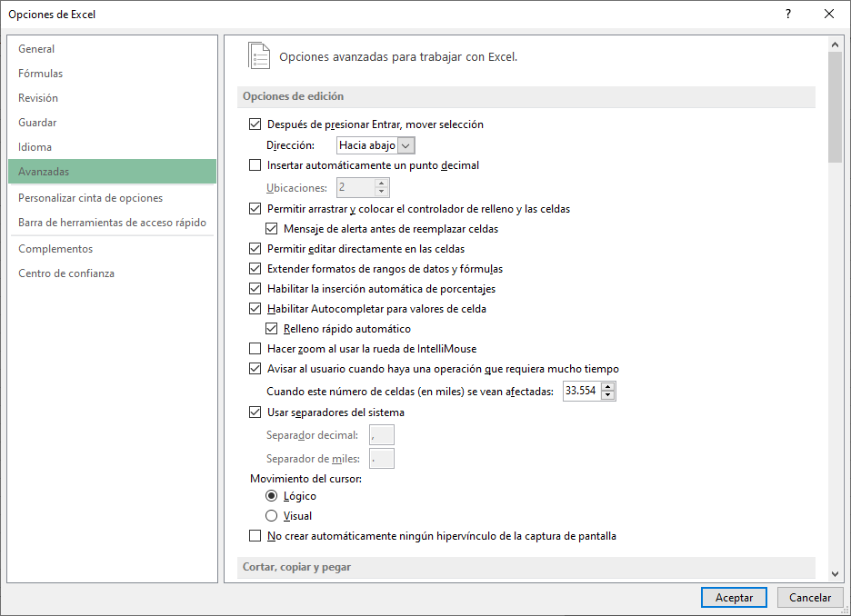Image resolution: width=851 pixels, height=616 pixels.
Task: Enable 'No crear automáticamente ningún hipervínculo'
Action: click(255, 536)
